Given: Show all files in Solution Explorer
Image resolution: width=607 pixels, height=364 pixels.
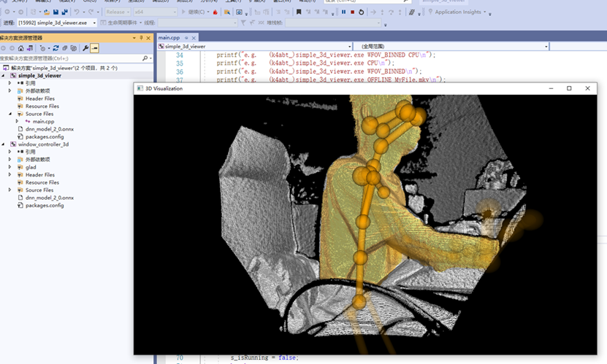Looking at the screenshot, I should tap(74, 48).
